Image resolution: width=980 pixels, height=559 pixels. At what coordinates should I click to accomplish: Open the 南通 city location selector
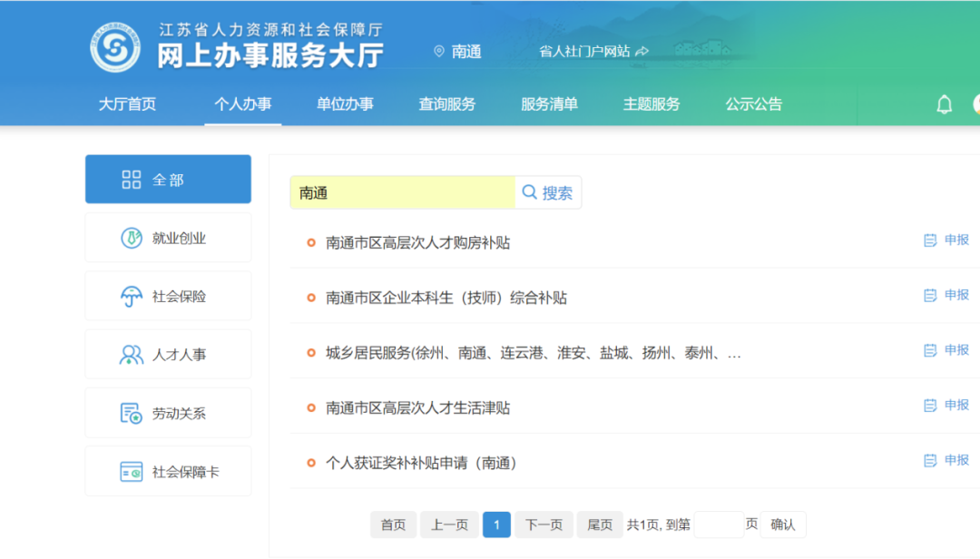(457, 52)
